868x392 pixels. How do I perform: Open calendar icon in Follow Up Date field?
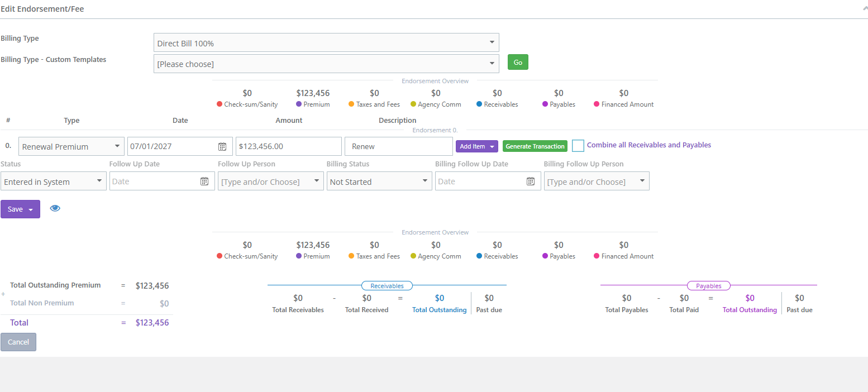click(204, 181)
